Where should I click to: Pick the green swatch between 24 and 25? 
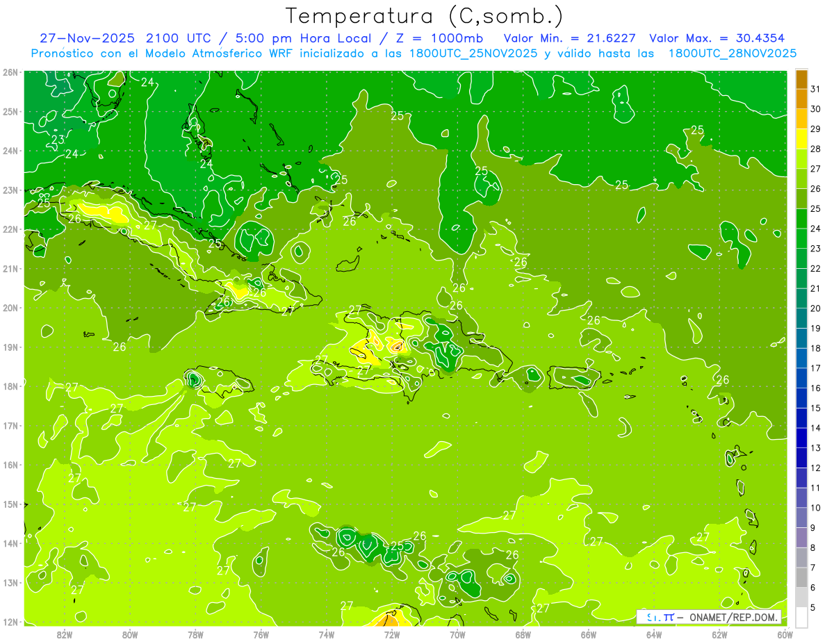[x=801, y=219]
